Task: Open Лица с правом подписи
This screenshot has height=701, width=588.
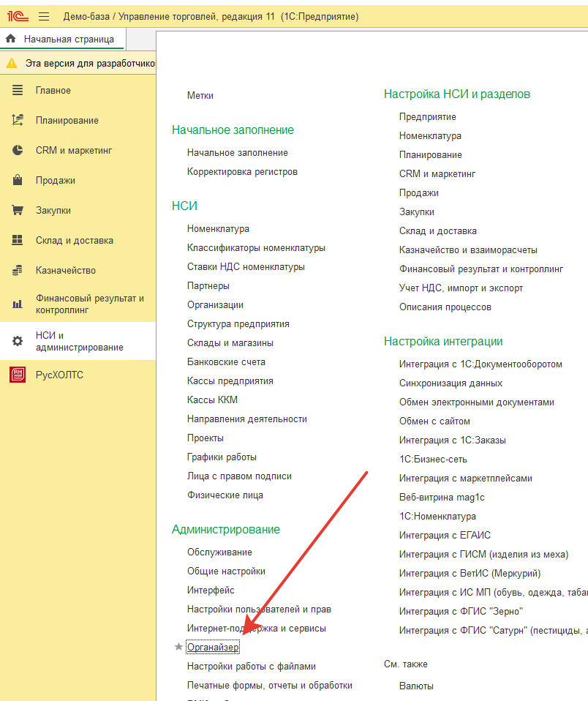Action: click(239, 476)
